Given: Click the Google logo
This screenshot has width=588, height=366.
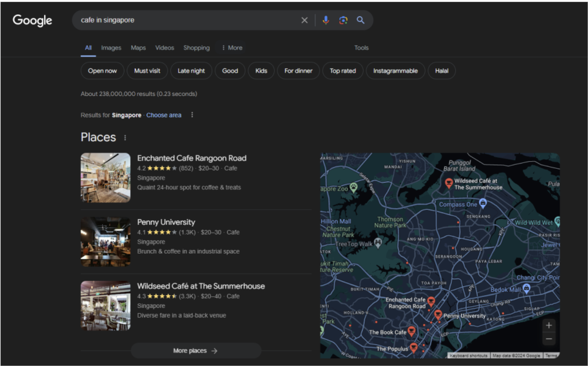Looking at the screenshot, I should [x=33, y=20].
